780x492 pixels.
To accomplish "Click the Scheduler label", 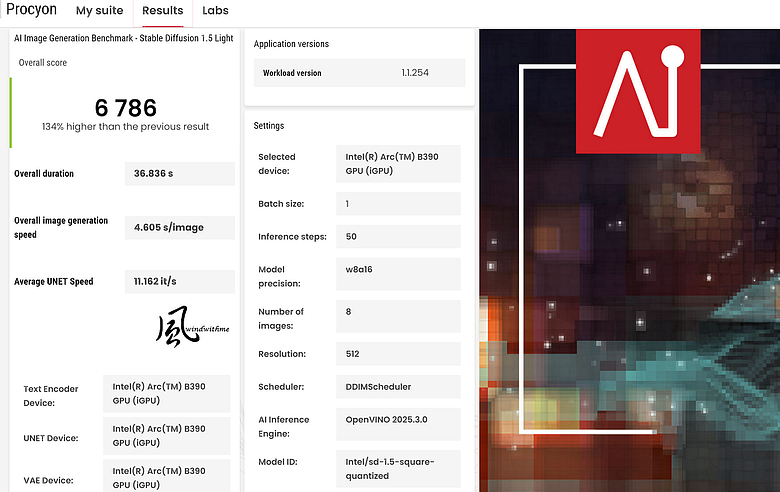I will point(281,387).
